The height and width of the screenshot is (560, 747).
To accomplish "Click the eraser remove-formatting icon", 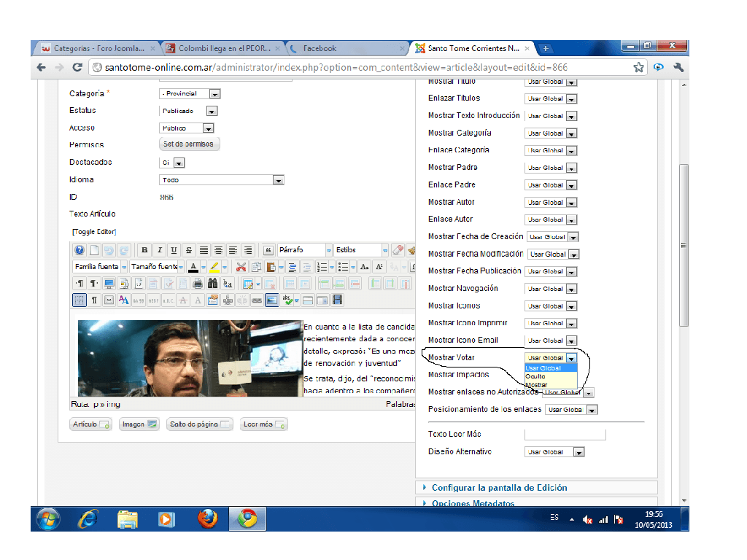I will point(398,250).
